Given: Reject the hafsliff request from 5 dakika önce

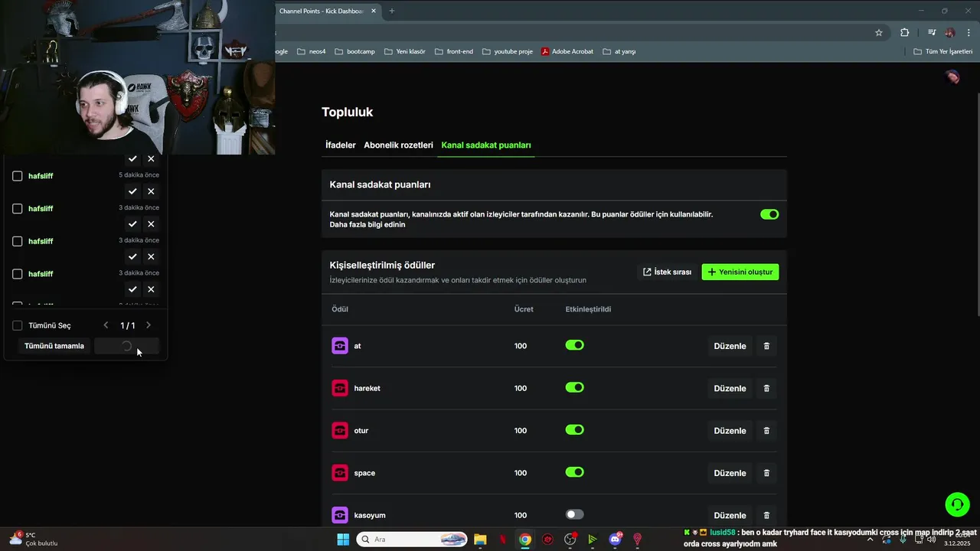Looking at the screenshot, I should 151,191.
